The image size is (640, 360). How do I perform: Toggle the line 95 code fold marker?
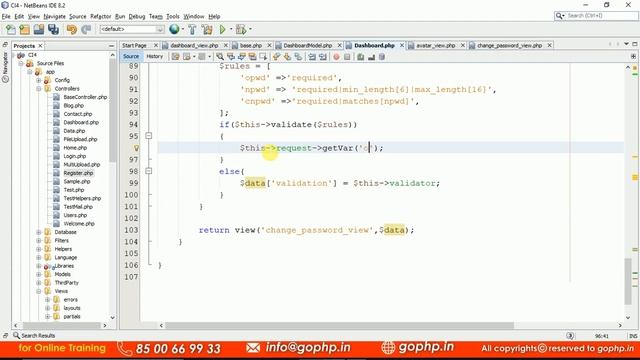pyautogui.click(x=149, y=136)
